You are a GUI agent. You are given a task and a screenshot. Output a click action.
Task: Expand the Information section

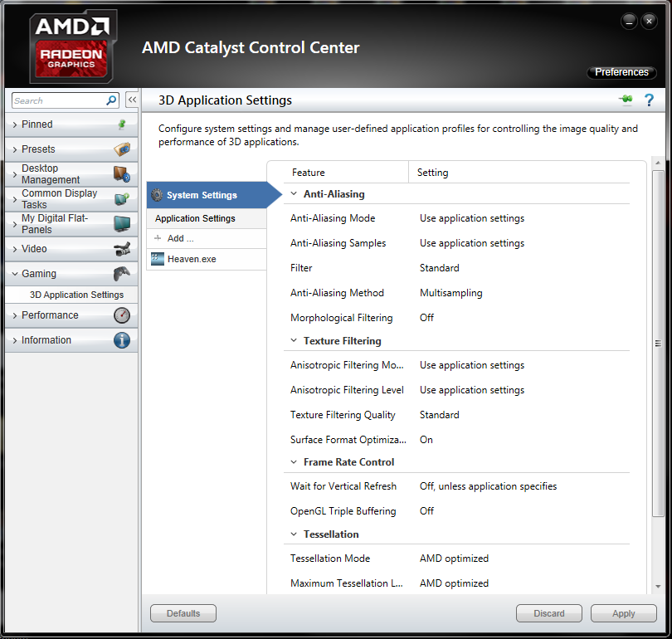(x=15, y=340)
